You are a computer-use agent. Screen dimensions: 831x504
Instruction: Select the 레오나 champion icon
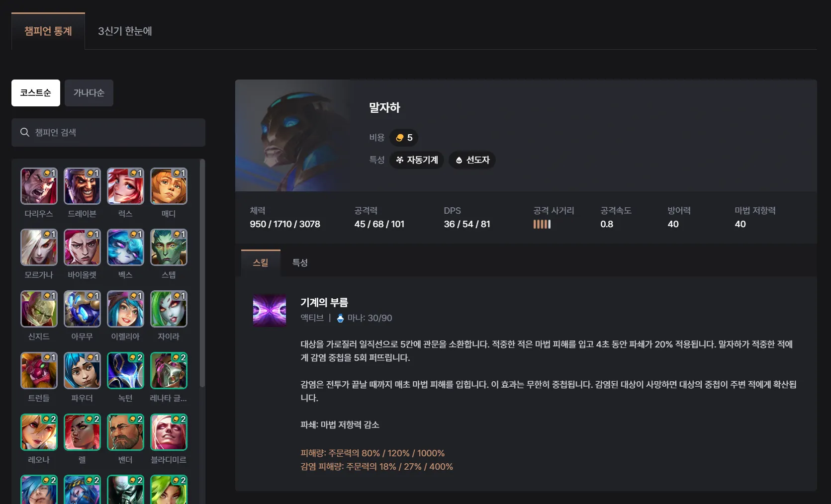click(39, 432)
